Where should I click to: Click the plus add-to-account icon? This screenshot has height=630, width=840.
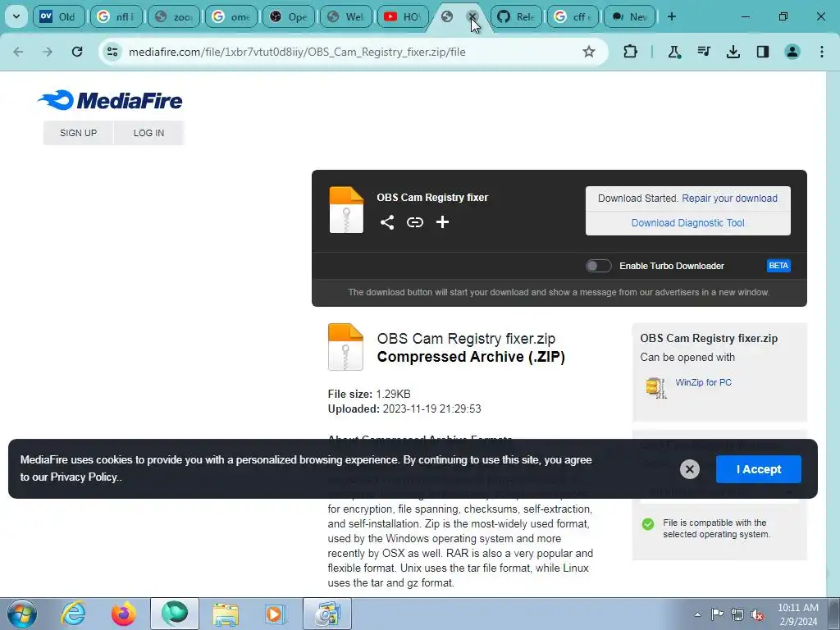coord(442,221)
